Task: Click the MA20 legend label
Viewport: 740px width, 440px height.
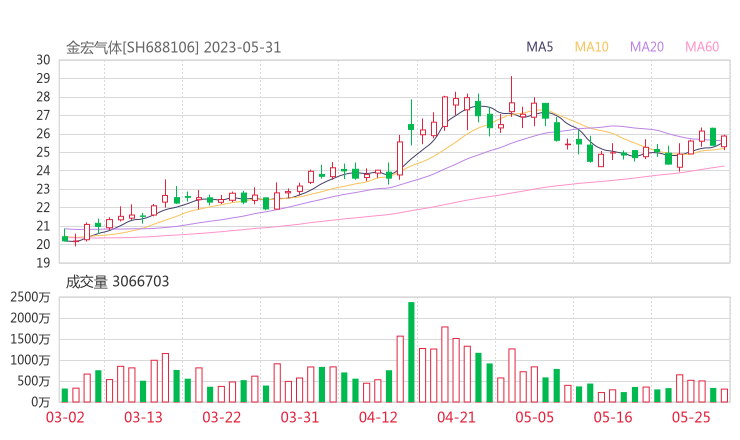Action: tap(647, 47)
